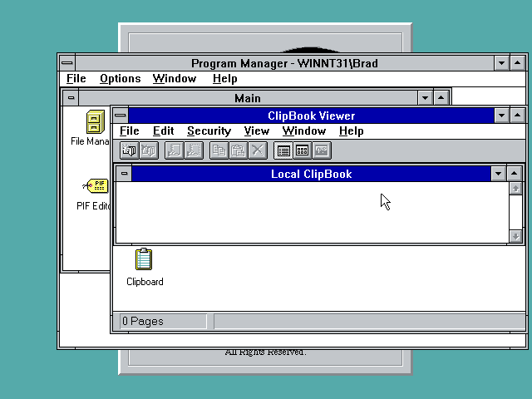The image size is (532, 399).
Task: Click the Local ClipBook title bar
Action: [x=311, y=174]
